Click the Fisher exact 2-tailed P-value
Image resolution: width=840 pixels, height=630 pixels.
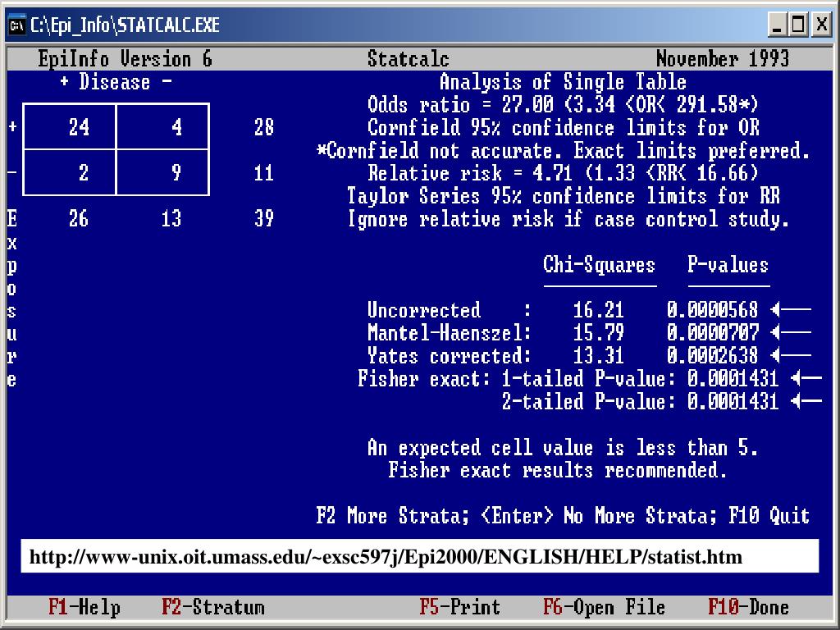click(x=733, y=402)
